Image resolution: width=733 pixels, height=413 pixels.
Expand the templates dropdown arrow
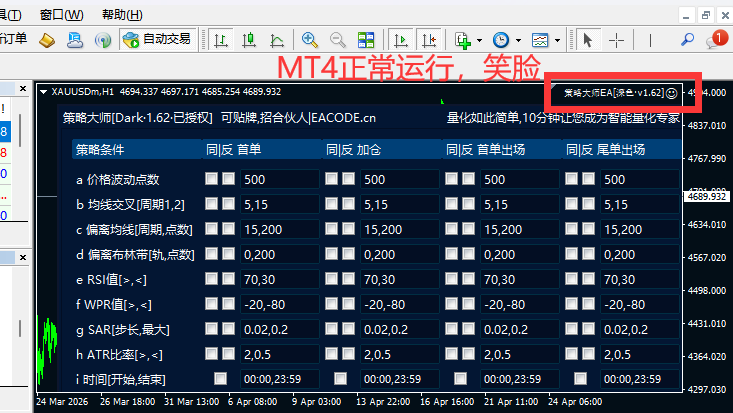tap(557, 41)
